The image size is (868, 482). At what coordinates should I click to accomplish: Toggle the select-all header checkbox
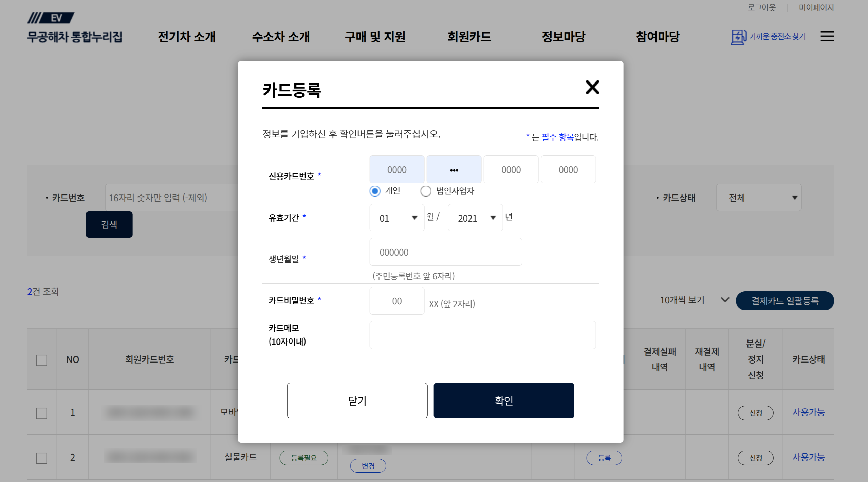click(x=41, y=360)
